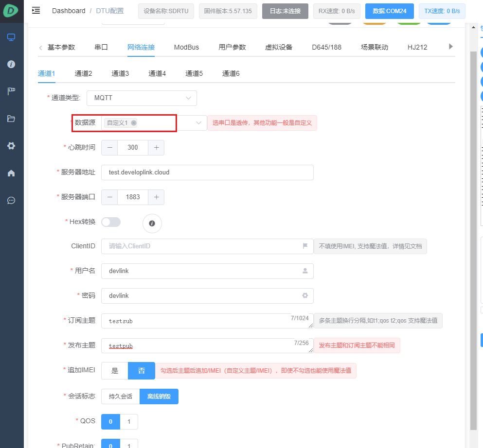Collapse sidebar with hamburger menu icon
The height and width of the screenshot is (448, 483).
coord(36,10)
